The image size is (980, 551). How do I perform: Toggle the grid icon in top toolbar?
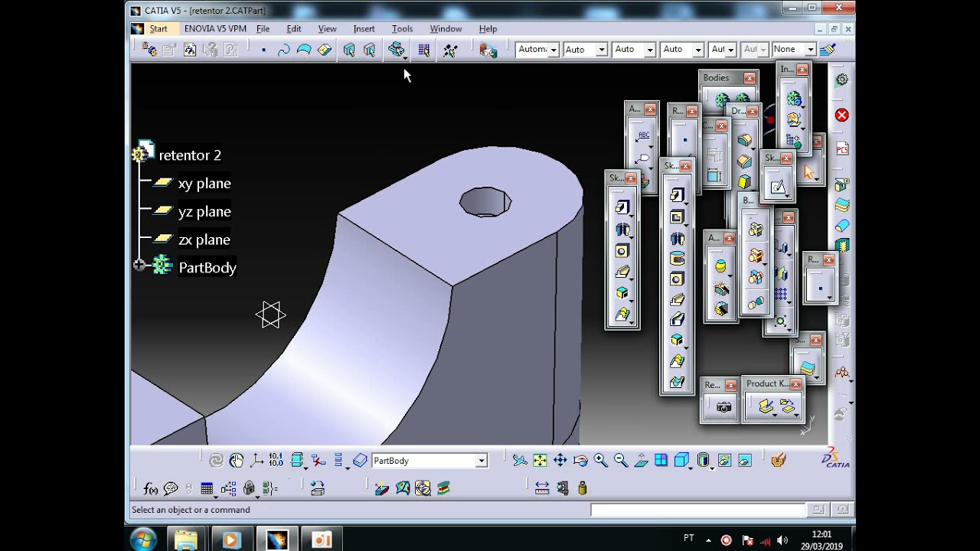[x=423, y=50]
